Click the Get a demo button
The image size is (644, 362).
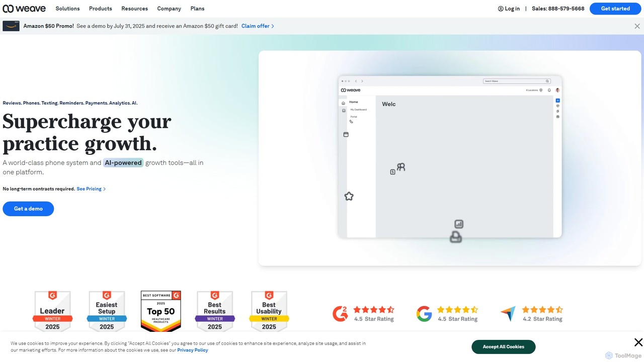coord(28,209)
